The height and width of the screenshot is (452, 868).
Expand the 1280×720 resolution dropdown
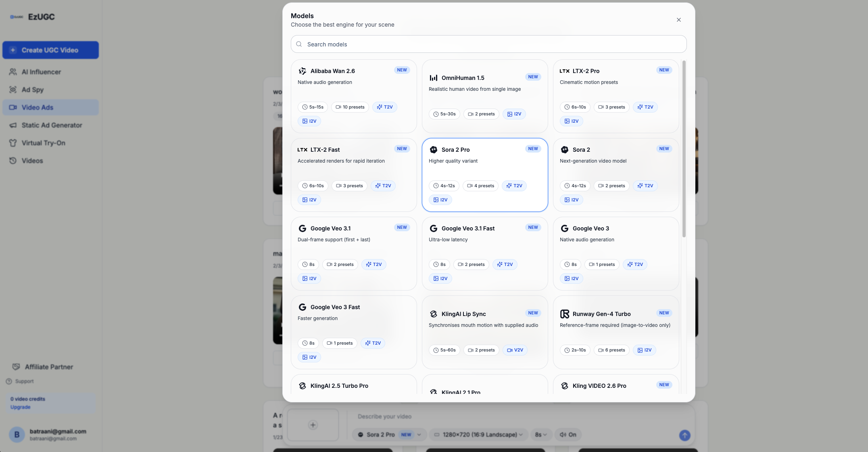tap(478, 435)
